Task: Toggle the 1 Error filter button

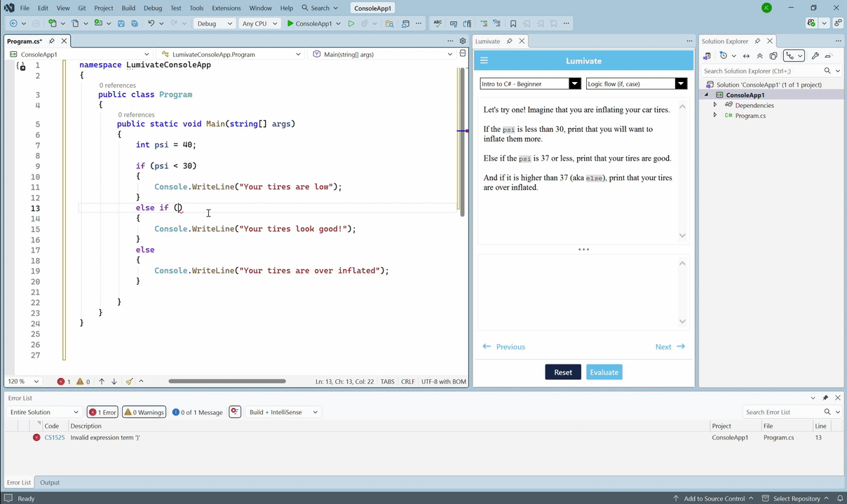Action: pyautogui.click(x=102, y=412)
